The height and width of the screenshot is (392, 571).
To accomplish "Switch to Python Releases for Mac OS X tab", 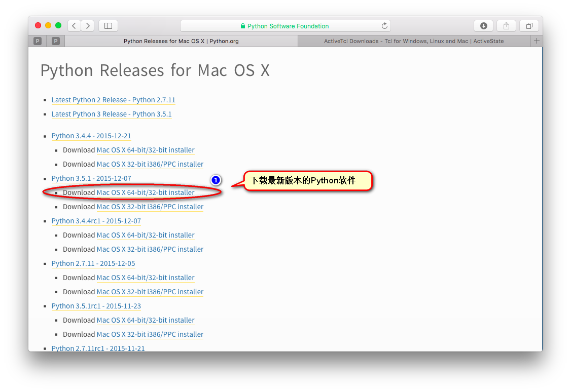I will (181, 41).
